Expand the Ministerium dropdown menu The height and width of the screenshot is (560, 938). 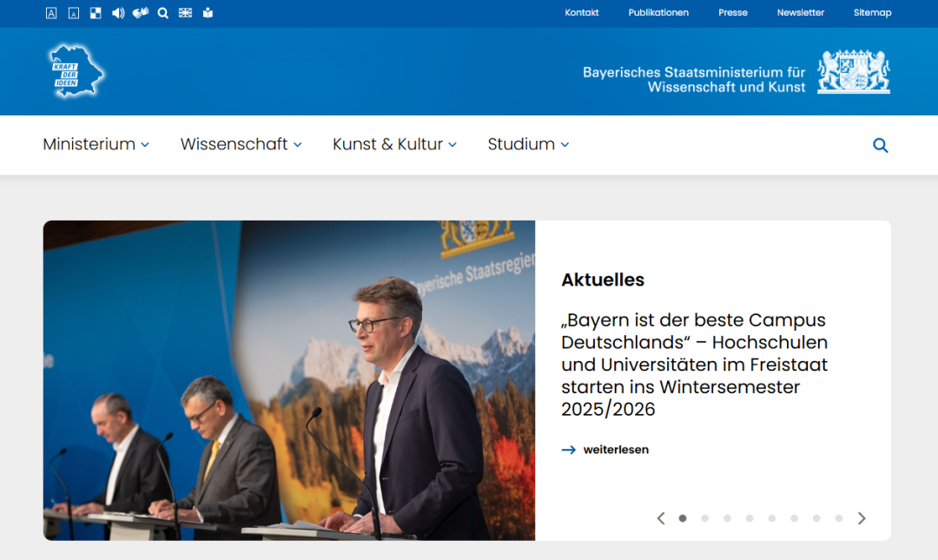(96, 145)
